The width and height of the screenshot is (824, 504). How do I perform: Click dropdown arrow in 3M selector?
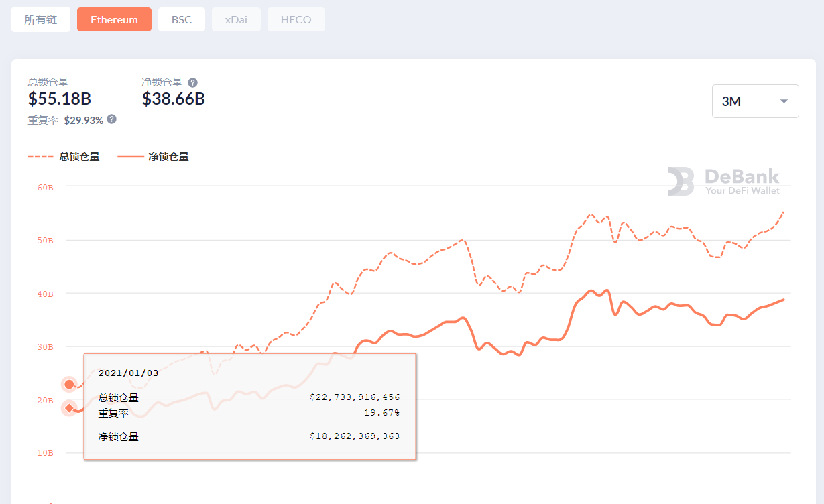(784, 101)
